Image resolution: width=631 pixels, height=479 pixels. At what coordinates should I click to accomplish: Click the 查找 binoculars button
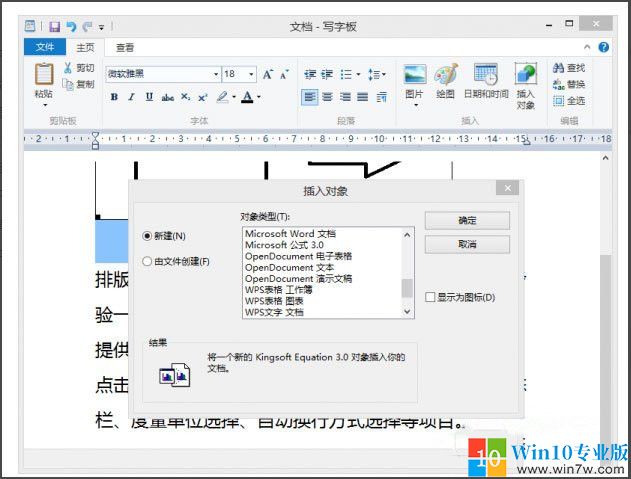point(569,68)
